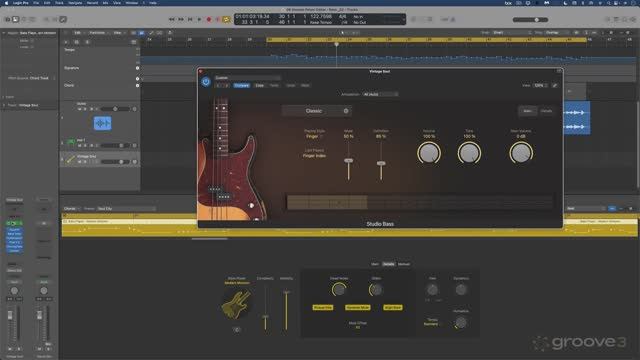The height and width of the screenshot is (360, 640).
Task: Click the Humanize knob in editor
Action: coord(460,323)
